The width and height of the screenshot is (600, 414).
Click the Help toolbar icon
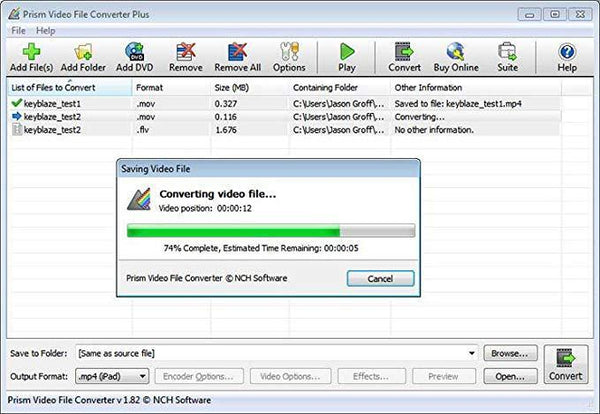coord(567,57)
